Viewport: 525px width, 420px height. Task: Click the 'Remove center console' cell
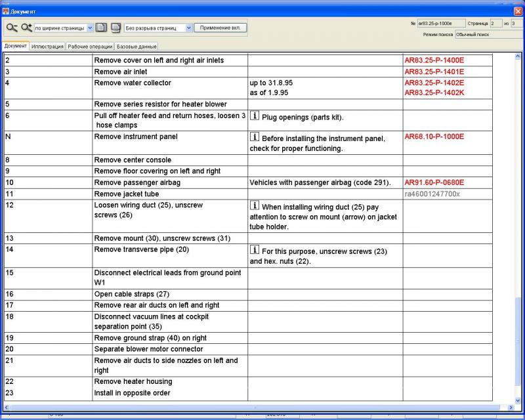[x=170, y=160]
